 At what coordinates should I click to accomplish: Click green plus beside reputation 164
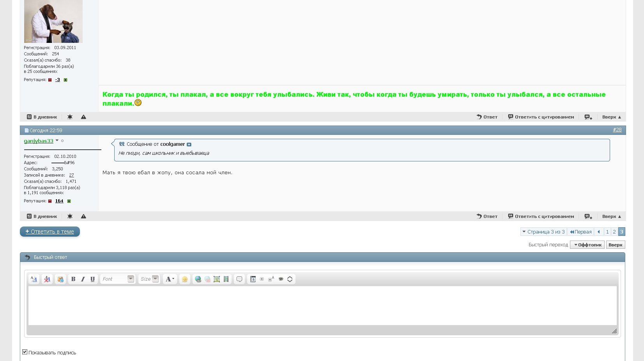[69, 201]
